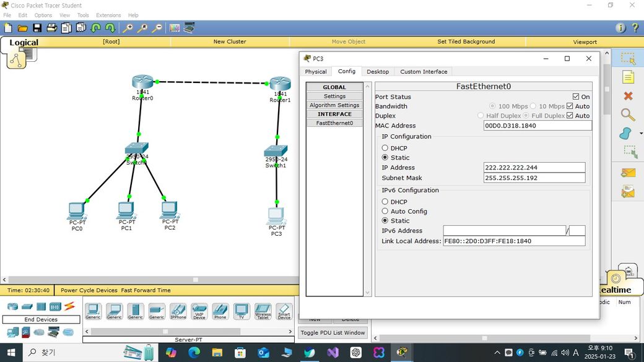Pick the IPPhone device icon
The width and height of the screenshot is (644, 362).
pyautogui.click(x=178, y=311)
